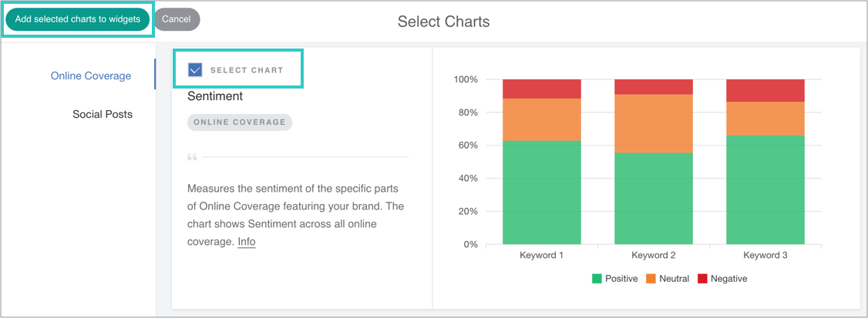Screen dimensions: 868x318
Task: Uncheck the Select Chart checkbox
Action: pos(195,70)
